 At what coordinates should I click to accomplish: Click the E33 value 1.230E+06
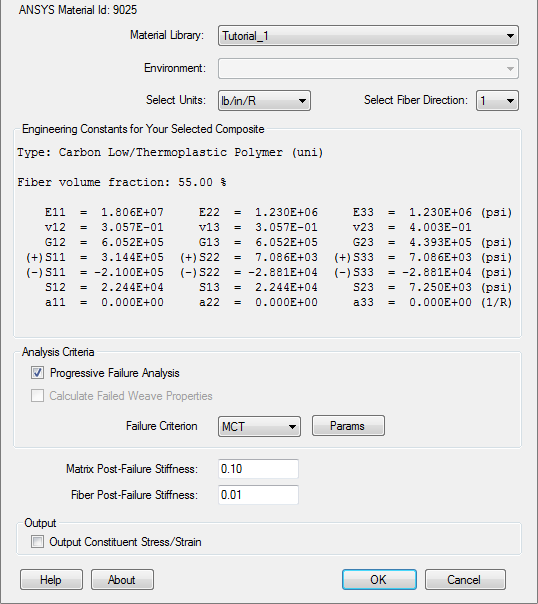440,212
